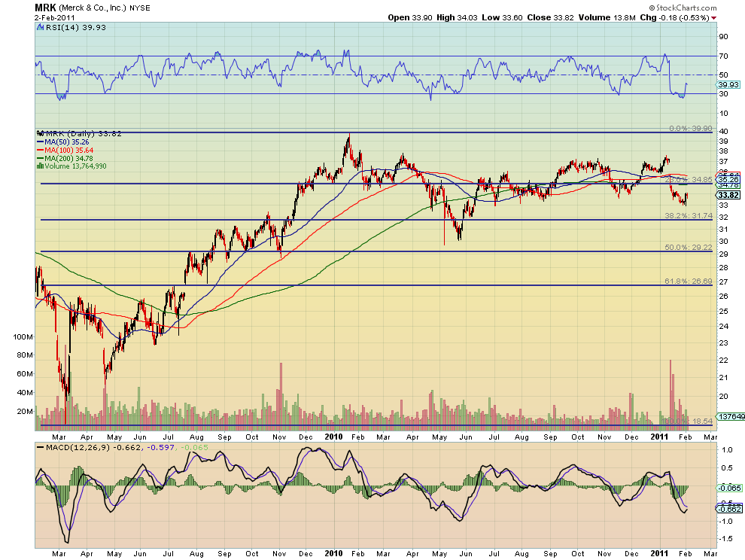Click the RSI 39.93 value tag on right axis
Viewport: 745px width, 560px height.
point(728,84)
